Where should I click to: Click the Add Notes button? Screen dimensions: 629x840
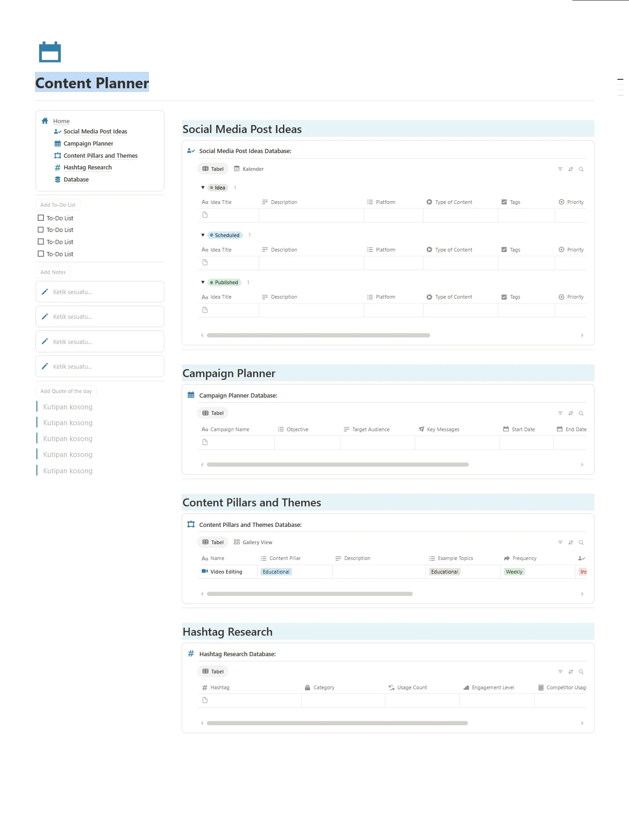click(x=53, y=272)
